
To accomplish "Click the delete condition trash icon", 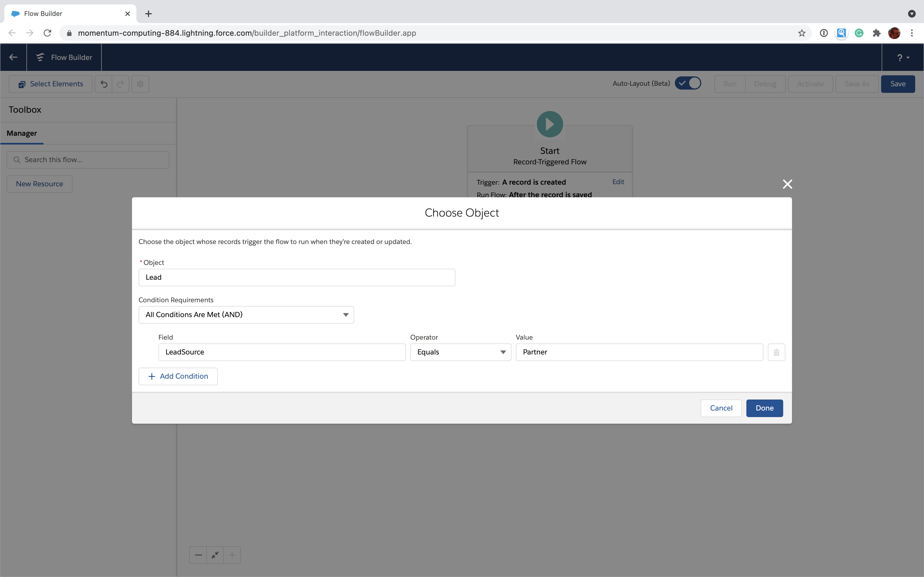I will 776,352.
